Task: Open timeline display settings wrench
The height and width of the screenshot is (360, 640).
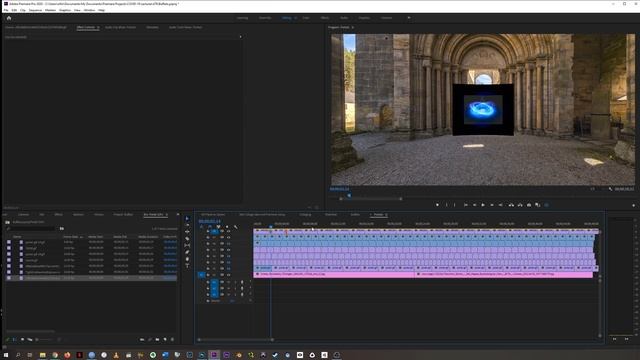Action: (x=236, y=227)
